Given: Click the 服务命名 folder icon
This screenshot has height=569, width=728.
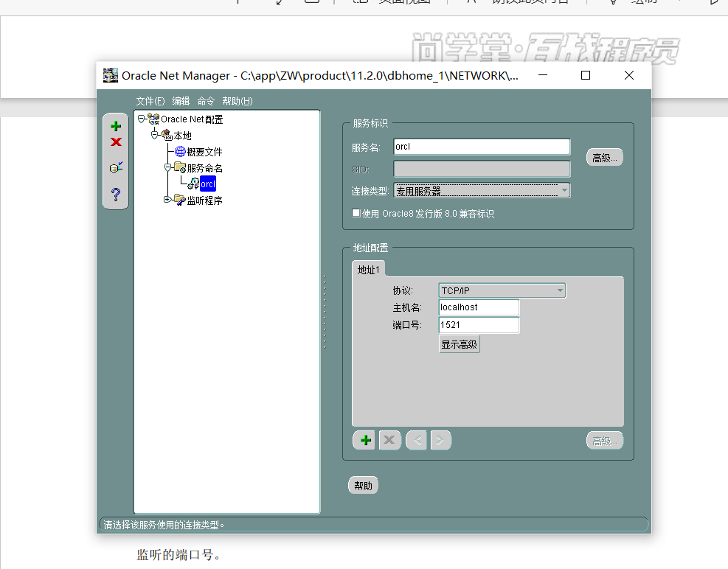Looking at the screenshot, I should tap(180, 167).
